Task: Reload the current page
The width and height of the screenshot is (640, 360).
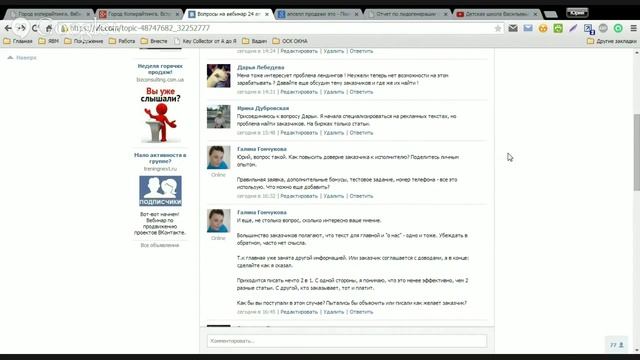Action: point(35,28)
